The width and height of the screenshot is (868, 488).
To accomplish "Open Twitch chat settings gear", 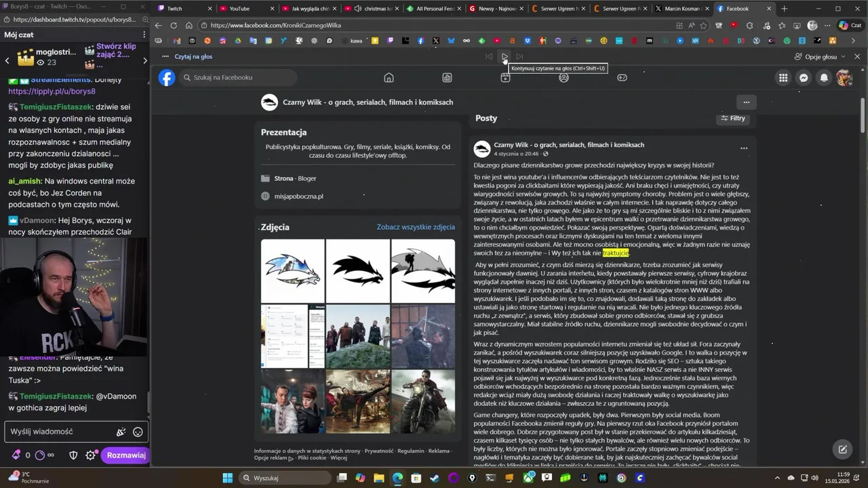I will coord(90,455).
